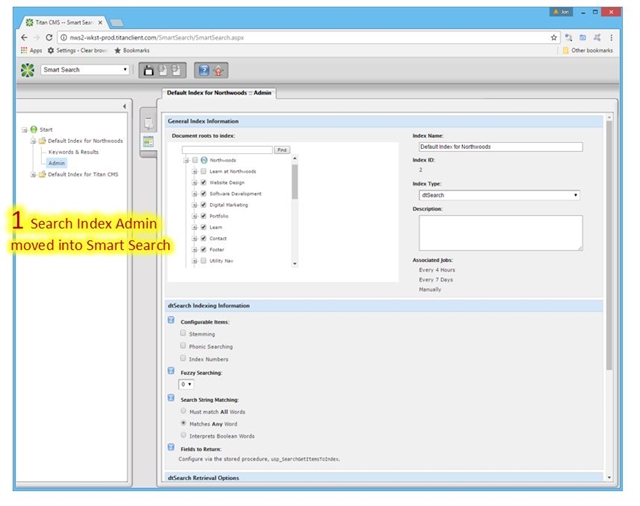
Task: Uncheck the Portfolio checkbox
Action: (x=203, y=216)
